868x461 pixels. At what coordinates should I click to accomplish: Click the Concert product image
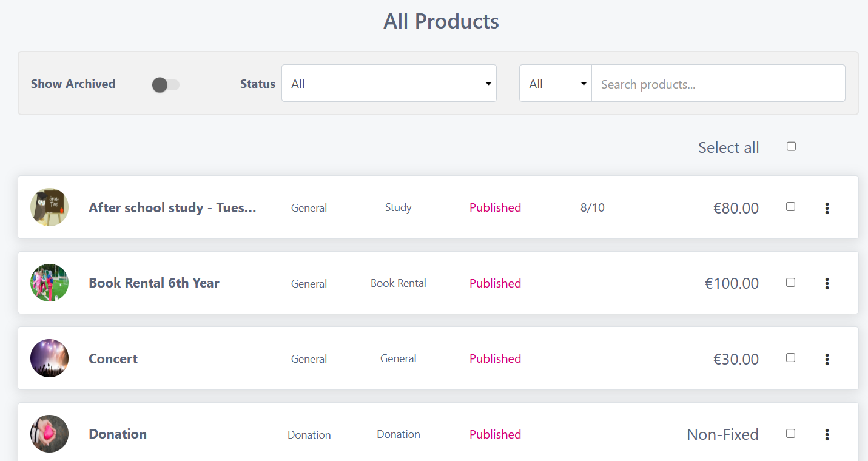click(x=49, y=358)
